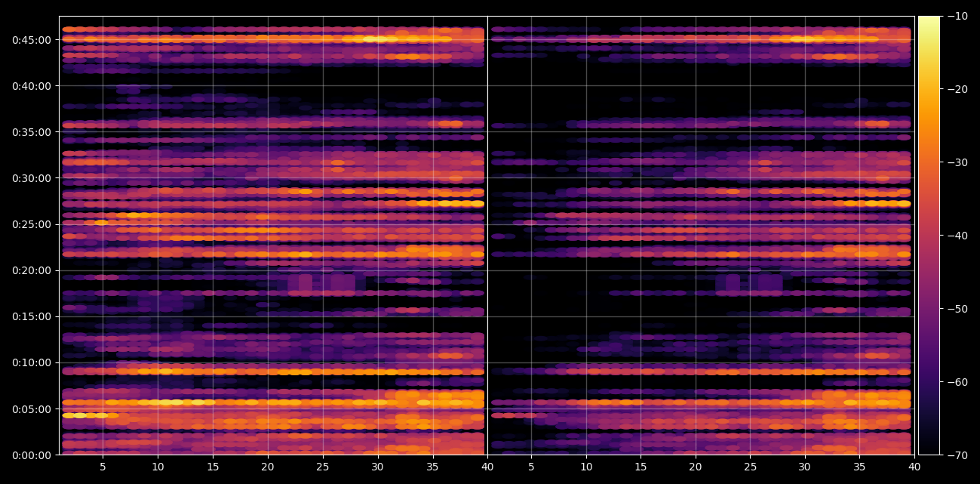The height and width of the screenshot is (484, 980).
Task: Click the 0:15:00 time axis label
Action: (32, 316)
